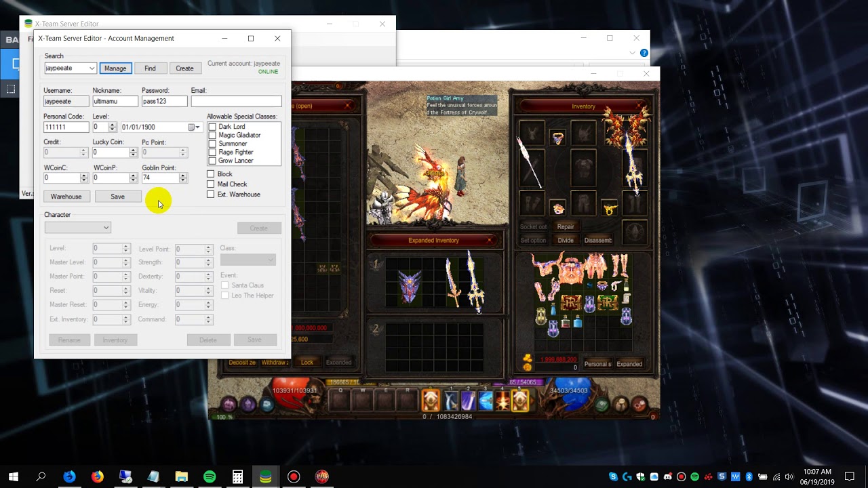Expand the Class dropdown

coord(271,260)
